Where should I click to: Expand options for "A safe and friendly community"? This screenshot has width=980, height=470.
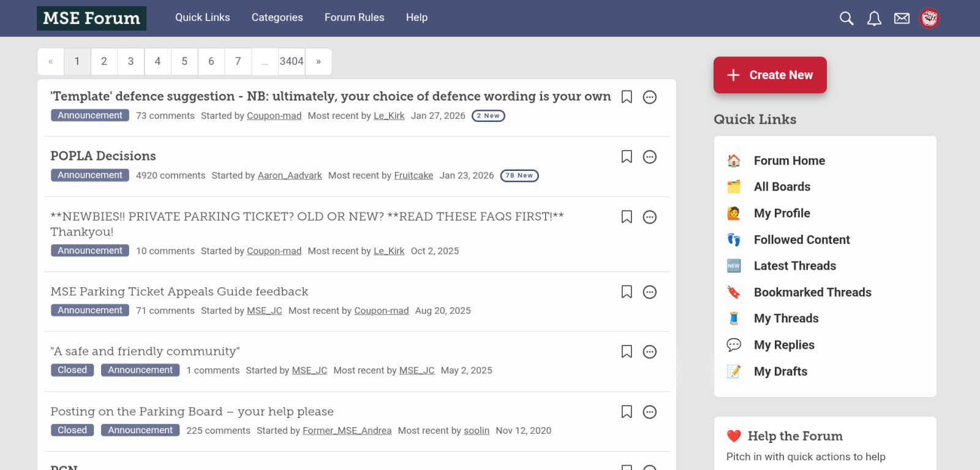click(650, 352)
